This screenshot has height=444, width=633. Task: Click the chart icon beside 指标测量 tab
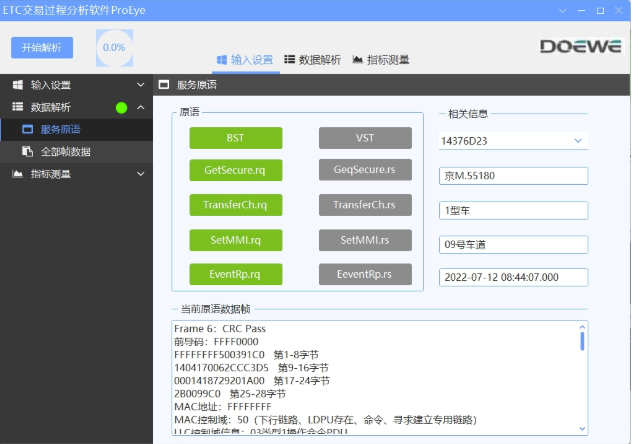coord(358,60)
